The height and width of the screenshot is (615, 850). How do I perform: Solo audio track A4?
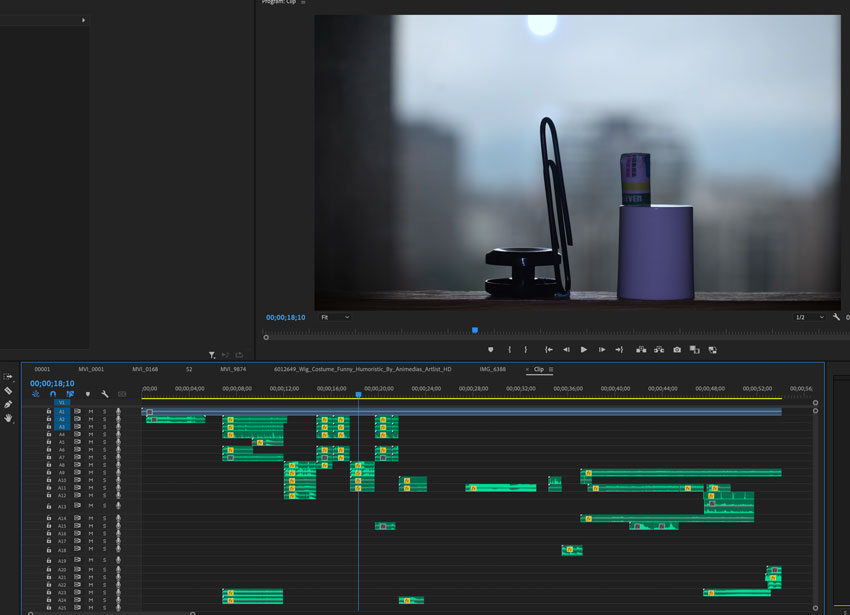[104, 435]
